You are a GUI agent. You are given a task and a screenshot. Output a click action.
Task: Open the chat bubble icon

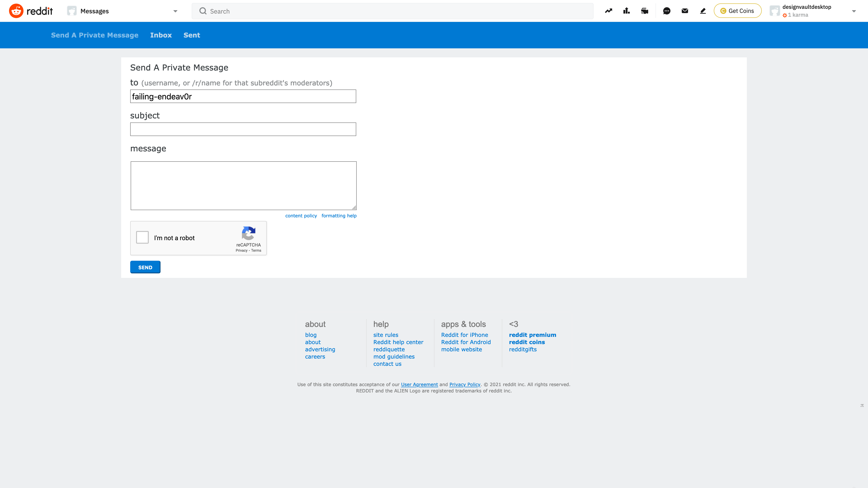pyautogui.click(x=667, y=11)
